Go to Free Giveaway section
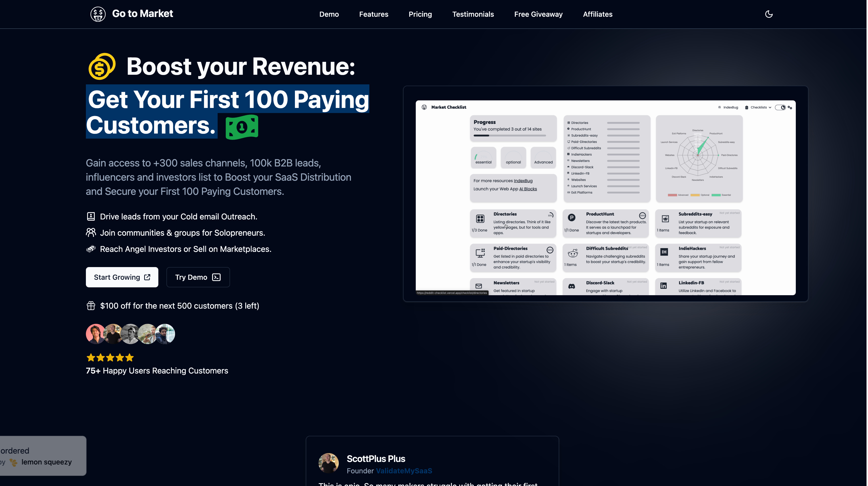Viewport: 868px width, 486px height. [538, 14]
